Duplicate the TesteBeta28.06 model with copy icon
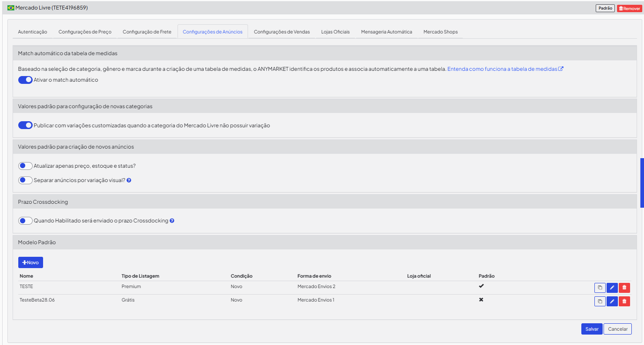 point(600,301)
